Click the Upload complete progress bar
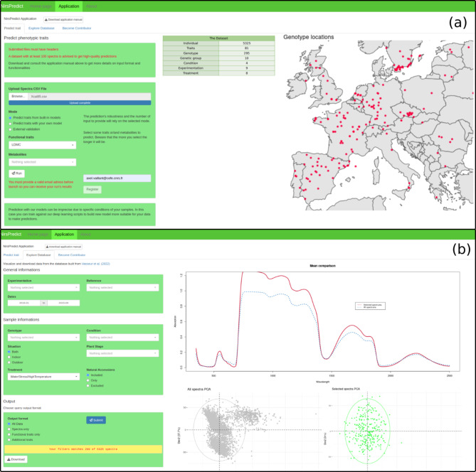The image size is (476, 472). [79, 102]
